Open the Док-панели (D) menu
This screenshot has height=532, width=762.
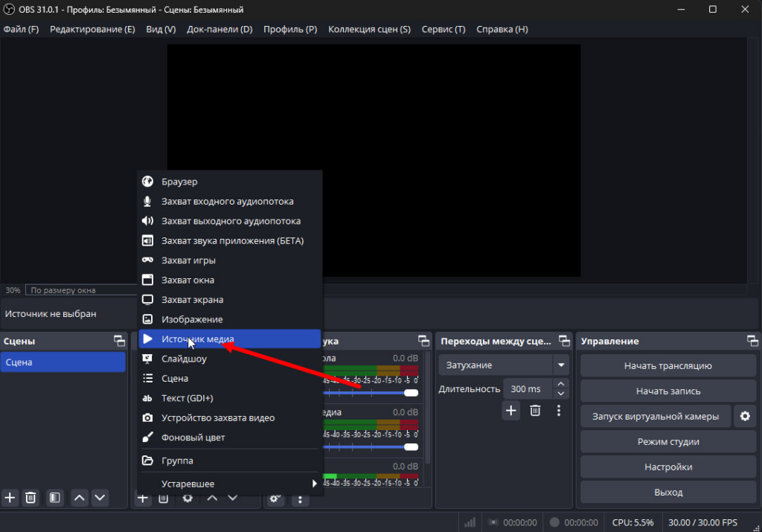click(220, 29)
